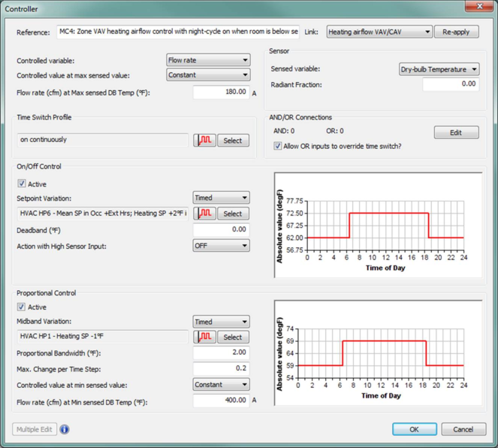Open Setpoint Variation 'Timed' dropdown

(x=221, y=198)
